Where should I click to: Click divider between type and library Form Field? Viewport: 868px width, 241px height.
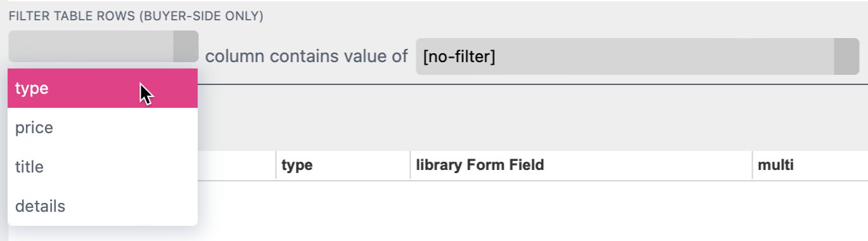[410, 166]
